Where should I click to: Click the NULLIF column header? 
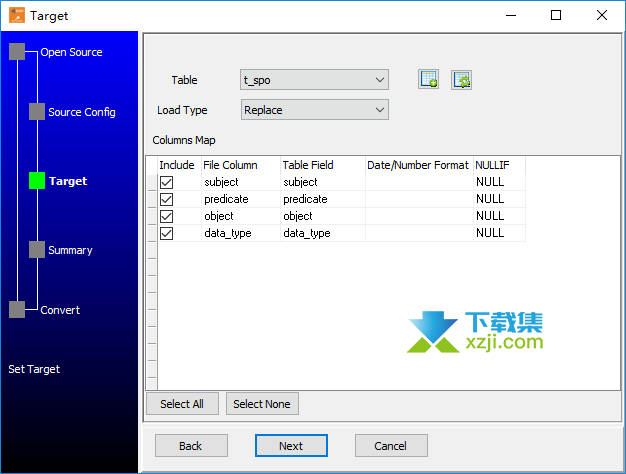pyautogui.click(x=499, y=165)
